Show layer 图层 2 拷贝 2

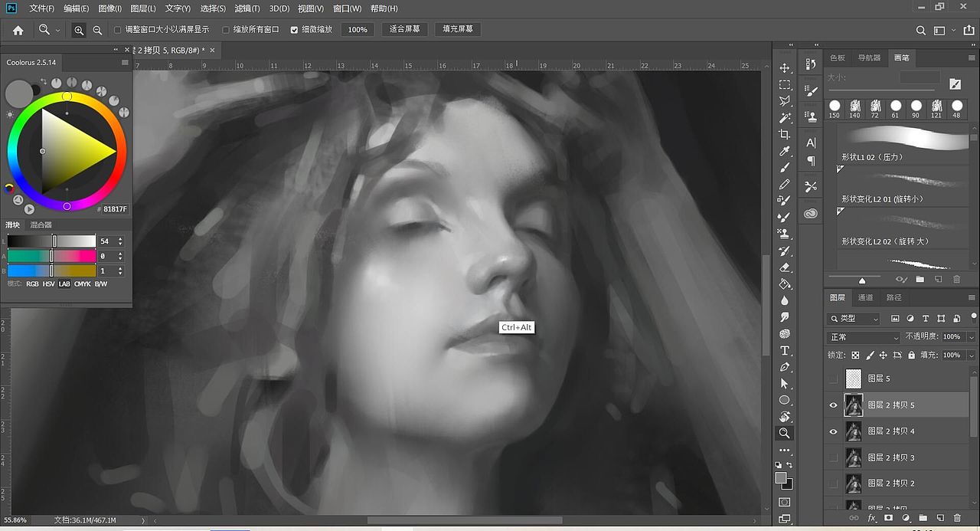coord(834,483)
